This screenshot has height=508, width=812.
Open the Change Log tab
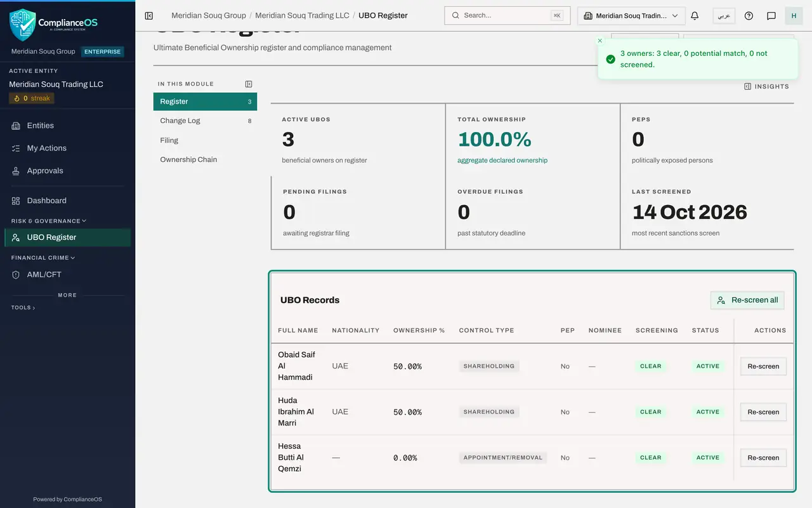[x=205, y=121]
